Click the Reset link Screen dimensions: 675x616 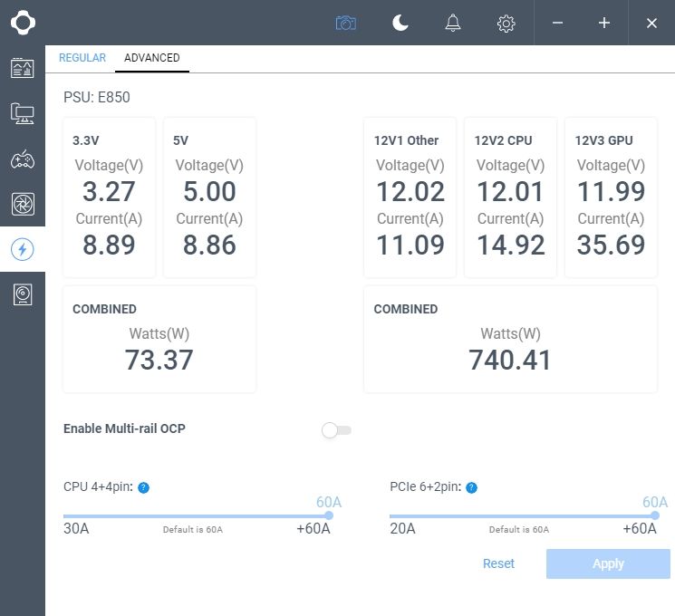[x=498, y=563]
